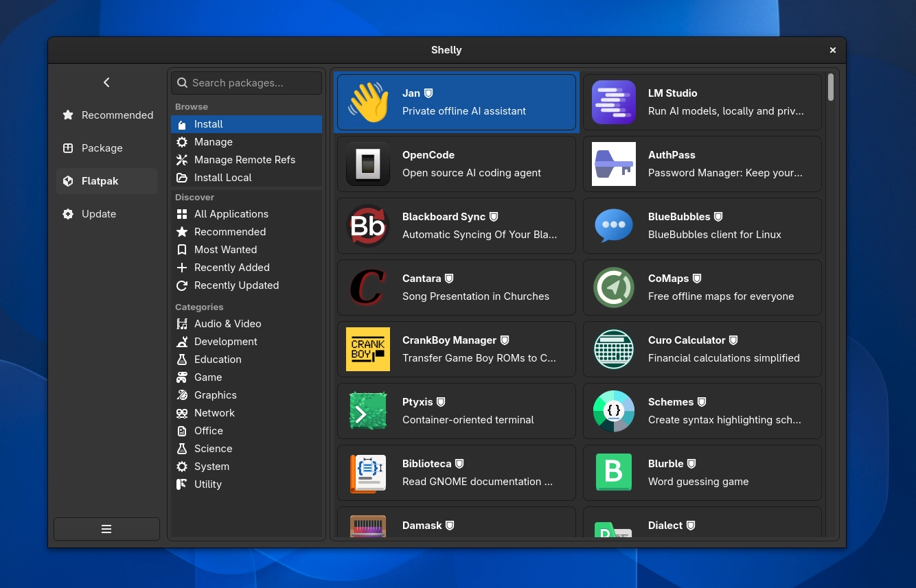Click the shield badge beside Ptyxis
916x588 pixels.
point(441,402)
